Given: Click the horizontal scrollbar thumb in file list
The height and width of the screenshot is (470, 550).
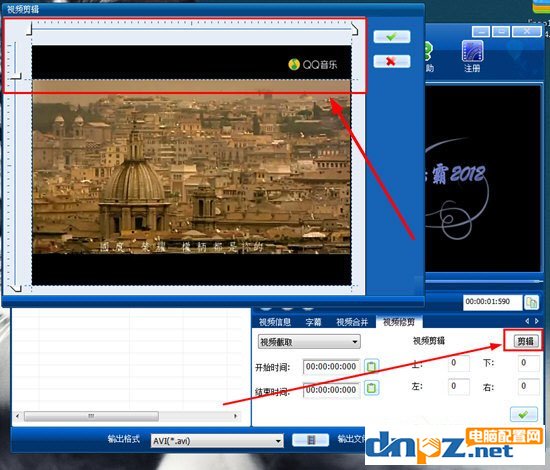Looking at the screenshot, I should tap(91, 416).
